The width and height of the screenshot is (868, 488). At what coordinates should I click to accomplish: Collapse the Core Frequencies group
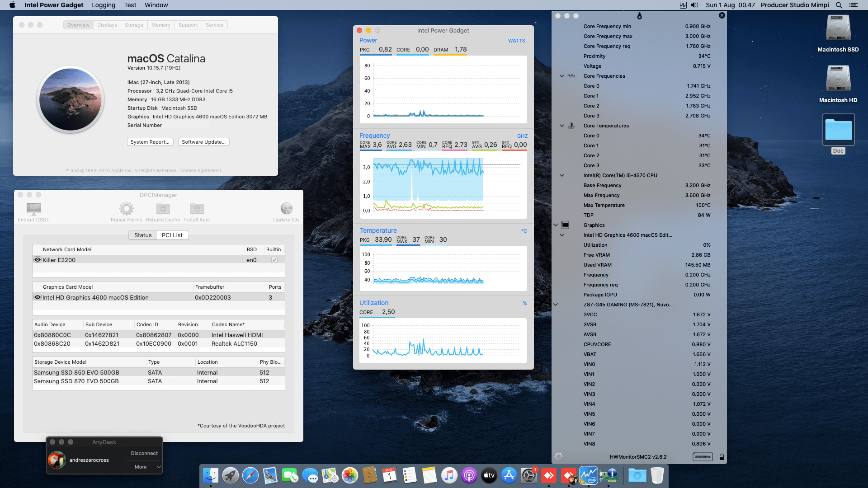562,76
